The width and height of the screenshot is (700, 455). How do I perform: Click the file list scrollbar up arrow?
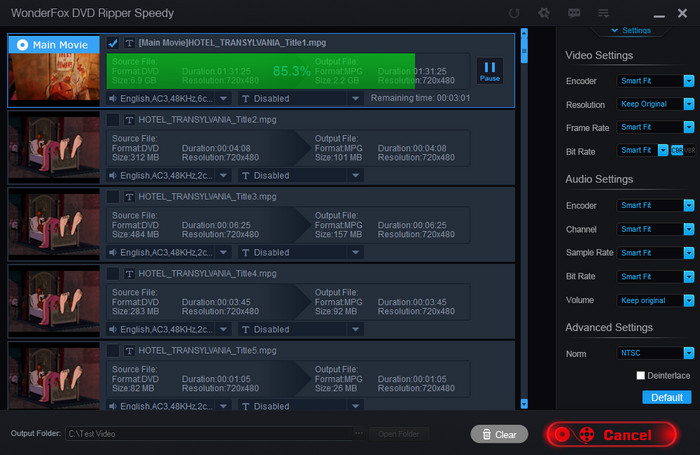coord(524,33)
